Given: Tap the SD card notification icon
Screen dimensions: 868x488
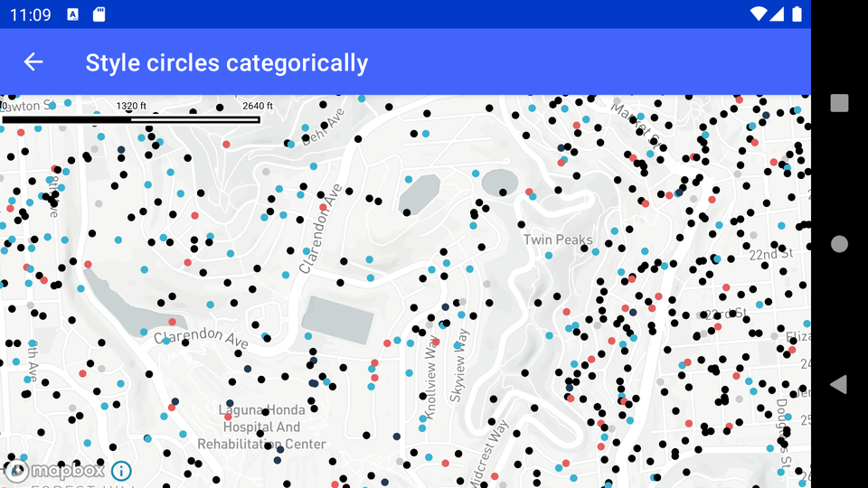Looking at the screenshot, I should pyautogui.click(x=99, y=14).
